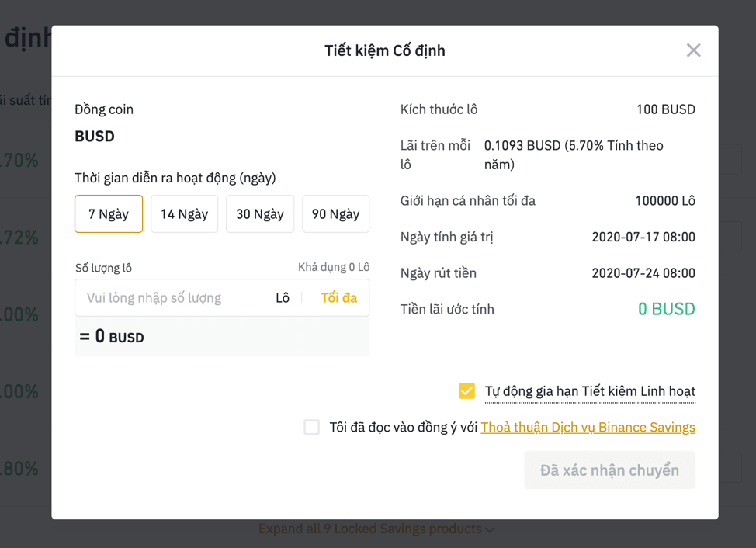Select the 7 Ngày duration option

pyautogui.click(x=109, y=214)
